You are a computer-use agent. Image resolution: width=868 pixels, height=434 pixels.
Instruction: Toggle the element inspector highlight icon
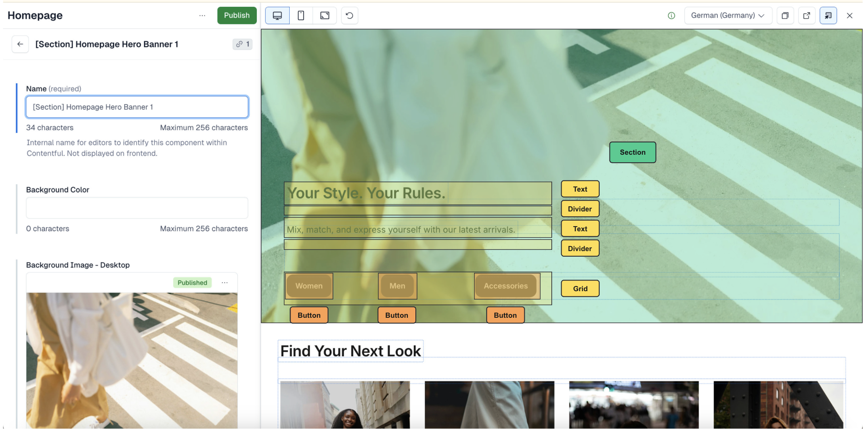[828, 15]
